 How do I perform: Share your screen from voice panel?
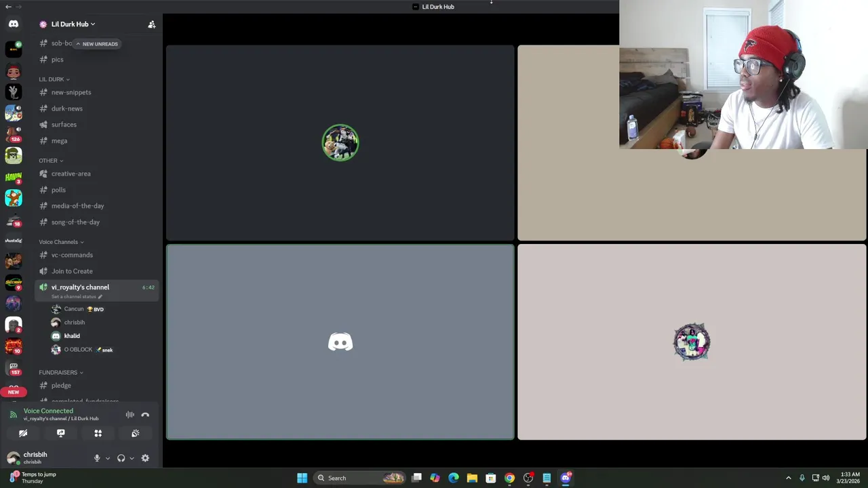click(60, 433)
